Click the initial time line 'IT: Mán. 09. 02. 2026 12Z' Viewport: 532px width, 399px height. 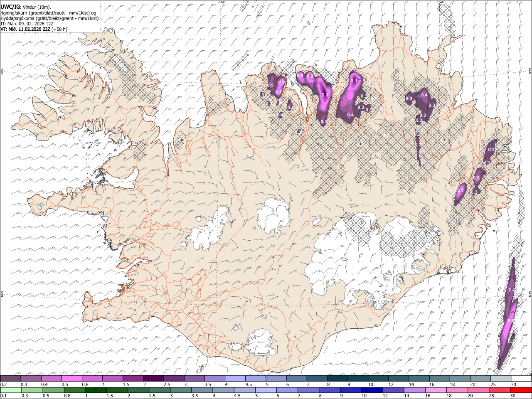pos(27,24)
